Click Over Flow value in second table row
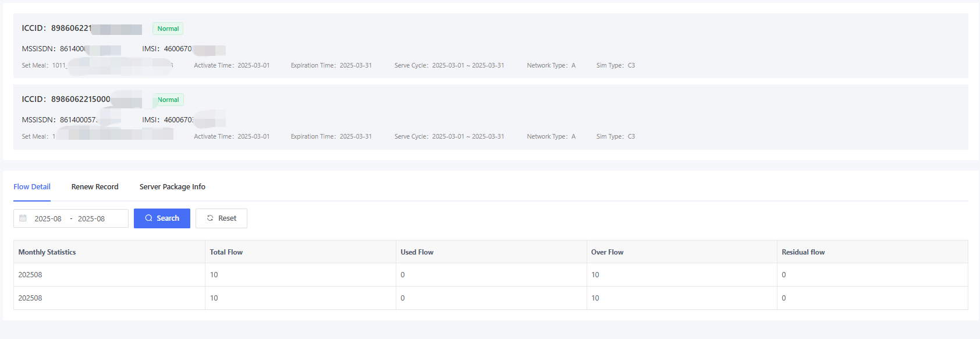This screenshot has width=980, height=339. click(595, 298)
